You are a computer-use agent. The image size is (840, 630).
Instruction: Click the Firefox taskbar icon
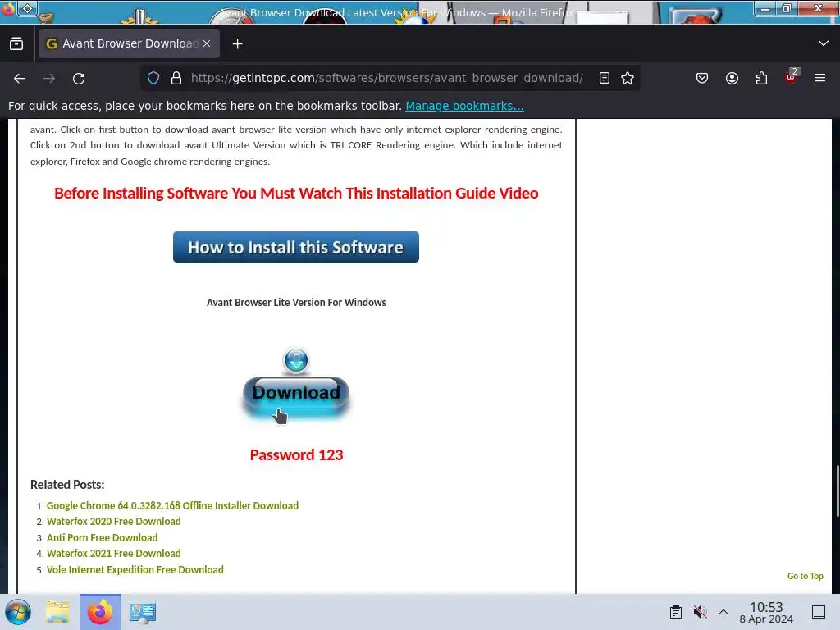tap(99, 612)
